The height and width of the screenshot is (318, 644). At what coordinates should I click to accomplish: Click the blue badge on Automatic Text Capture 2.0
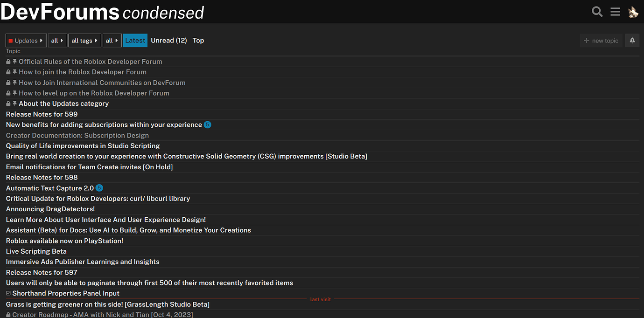point(99,187)
